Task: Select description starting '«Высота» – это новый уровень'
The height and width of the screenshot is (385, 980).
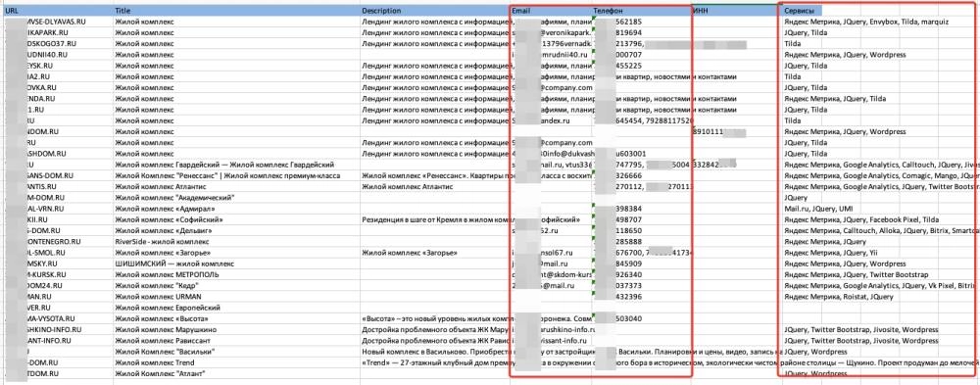Action: tap(436, 318)
